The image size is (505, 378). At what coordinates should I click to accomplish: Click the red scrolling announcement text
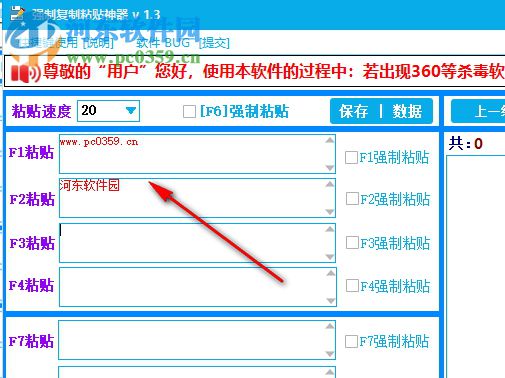(x=273, y=71)
